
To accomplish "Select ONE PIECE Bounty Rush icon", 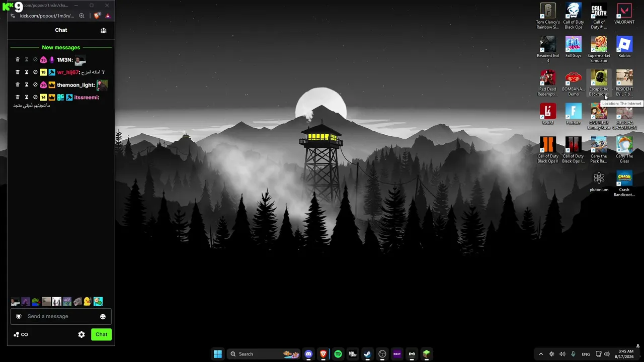I will click(x=599, y=117).
